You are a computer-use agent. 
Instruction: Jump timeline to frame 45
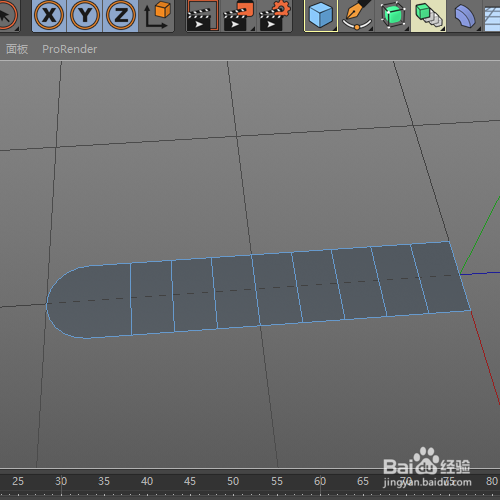(190, 481)
